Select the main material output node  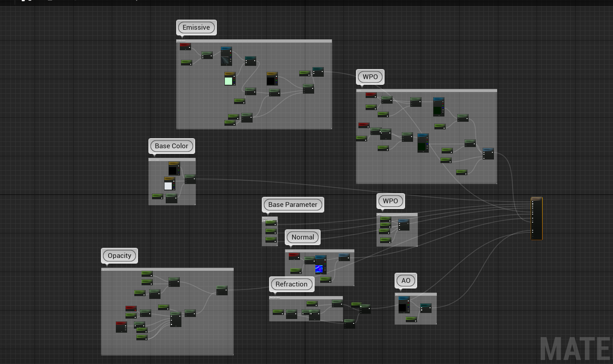pyautogui.click(x=537, y=219)
